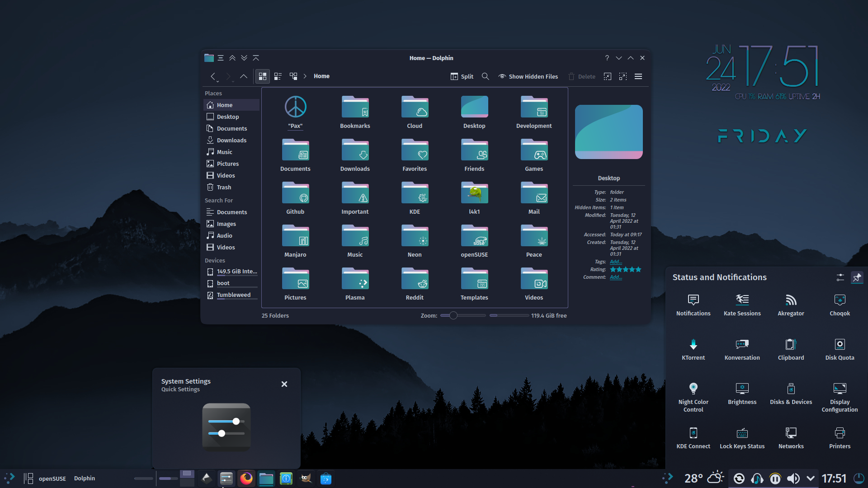Screen dimensions: 868x488
Task: Open the l4k1 folder
Action: pos(474,198)
